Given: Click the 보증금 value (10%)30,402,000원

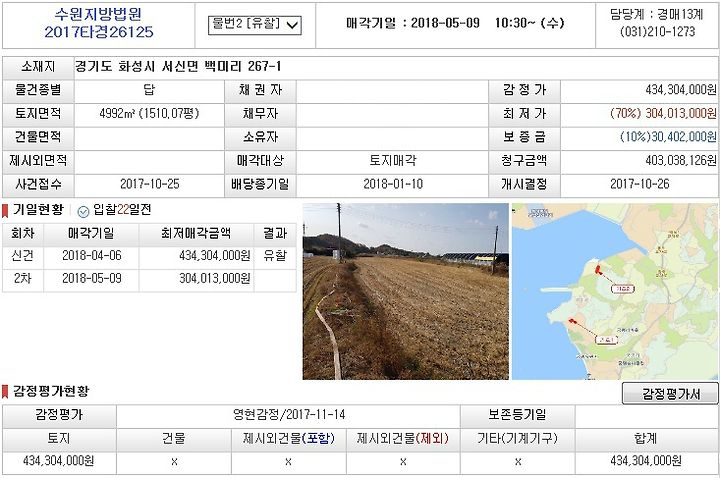Looking at the screenshot, I should click(x=668, y=137).
